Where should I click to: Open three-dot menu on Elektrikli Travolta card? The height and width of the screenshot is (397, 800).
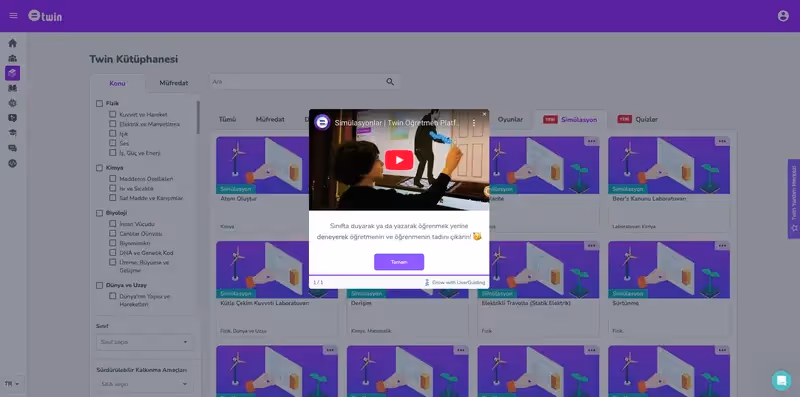[x=591, y=246]
